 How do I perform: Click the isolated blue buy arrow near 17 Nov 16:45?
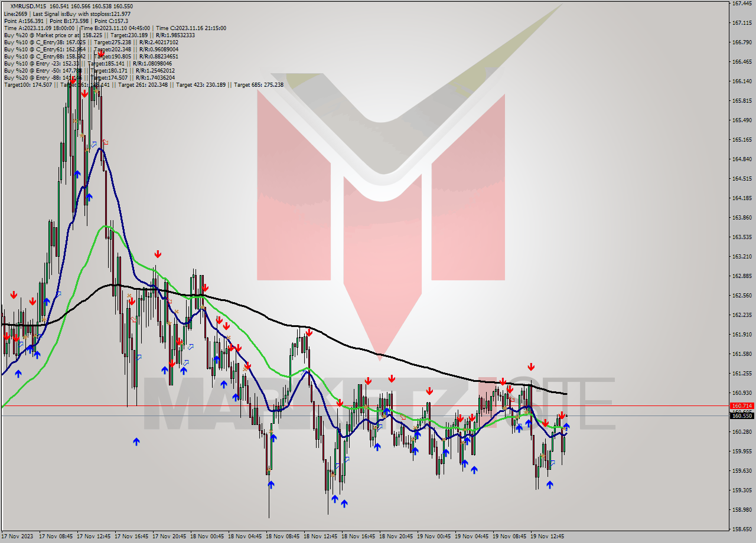pyautogui.click(x=136, y=441)
